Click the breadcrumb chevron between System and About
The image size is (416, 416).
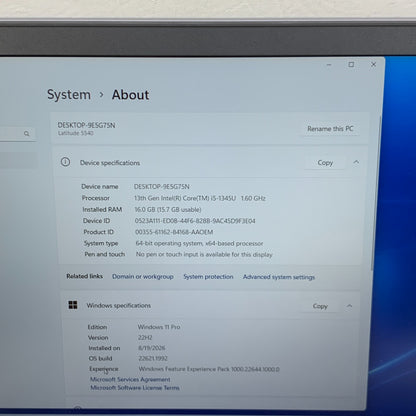[101, 95]
